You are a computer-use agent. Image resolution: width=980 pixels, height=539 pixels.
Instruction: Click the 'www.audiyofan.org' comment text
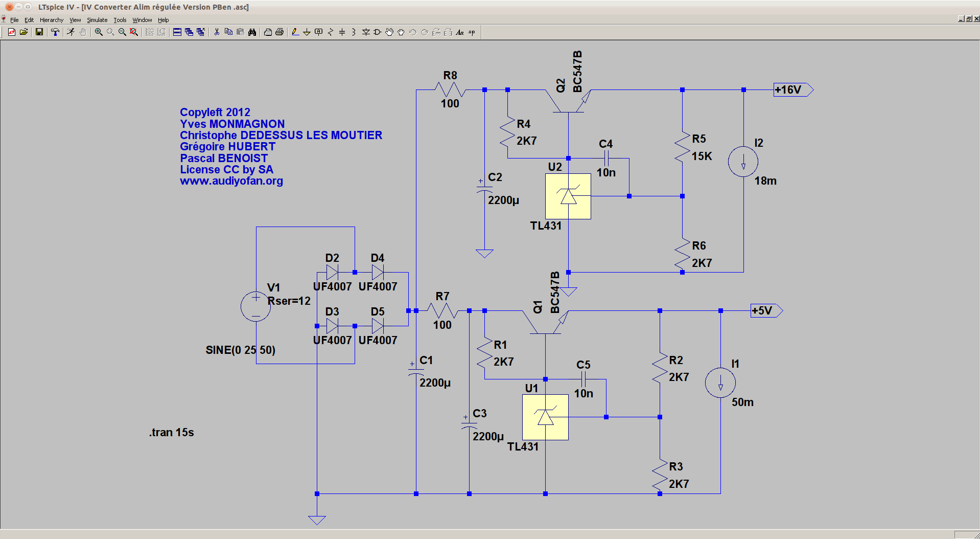[x=231, y=181]
